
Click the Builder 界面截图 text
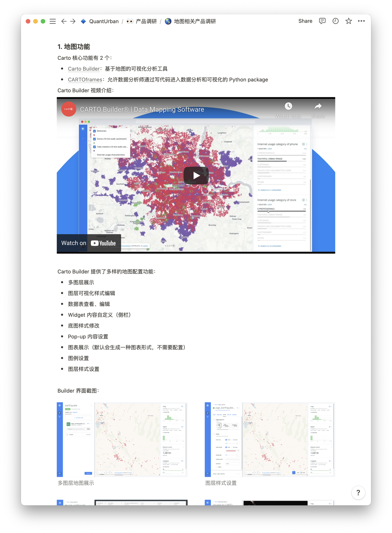tap(78, 391)
